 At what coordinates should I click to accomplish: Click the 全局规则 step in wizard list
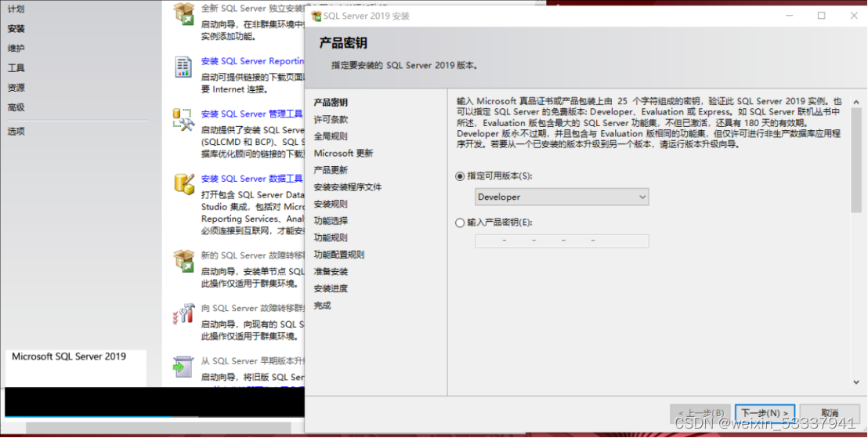pos(331,136)
